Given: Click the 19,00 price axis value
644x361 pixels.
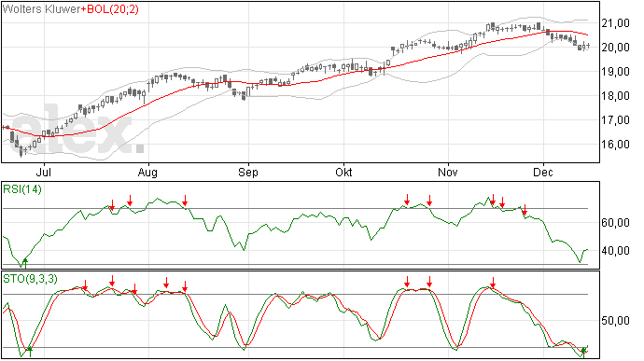Looking at the screenshot, I should pos(616,72).
